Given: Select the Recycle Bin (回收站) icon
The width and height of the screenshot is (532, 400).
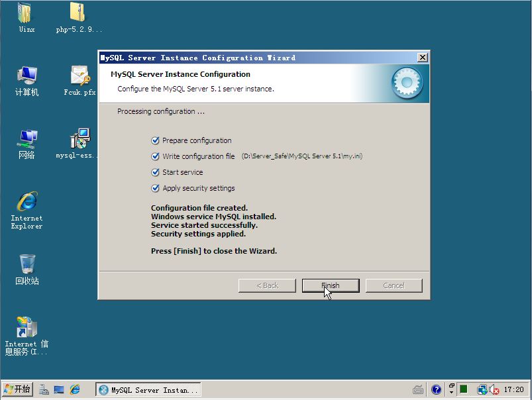Looking at the screenshot, I should coord(27,270).
